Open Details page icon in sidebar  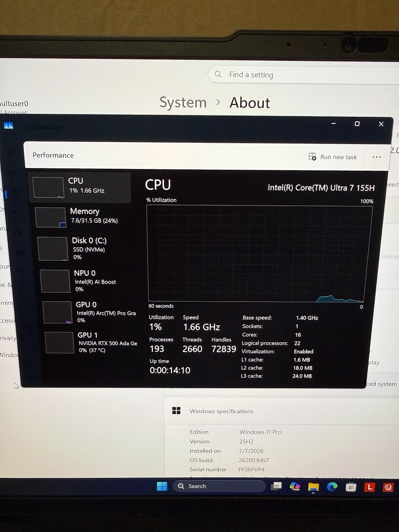point(22,271)
